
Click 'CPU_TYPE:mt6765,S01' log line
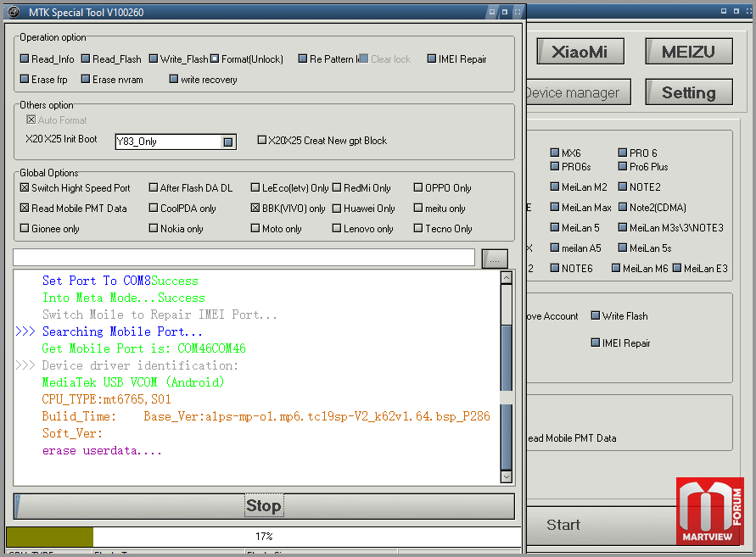(107, 399)
